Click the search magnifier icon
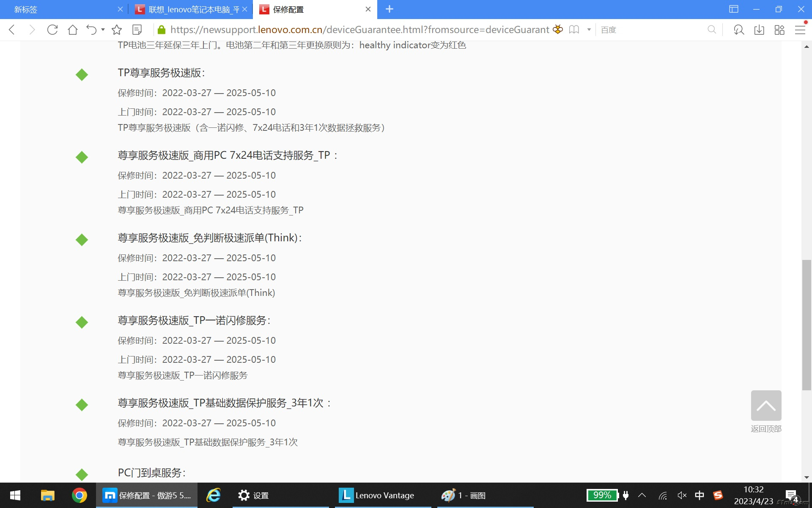 click(x=712, y=30)
